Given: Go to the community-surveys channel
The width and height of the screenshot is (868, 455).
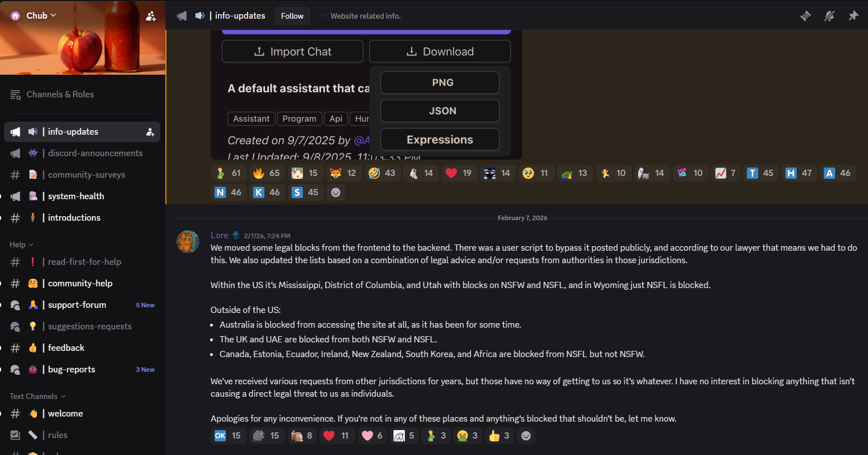Looking at the screenshot, I should [82, 175].
